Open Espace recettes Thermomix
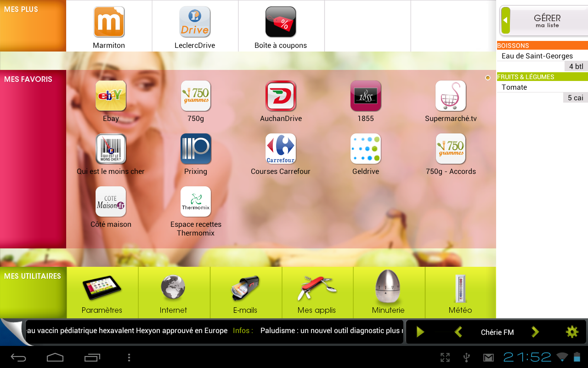 pyautogui.click(x=196, y=202)
